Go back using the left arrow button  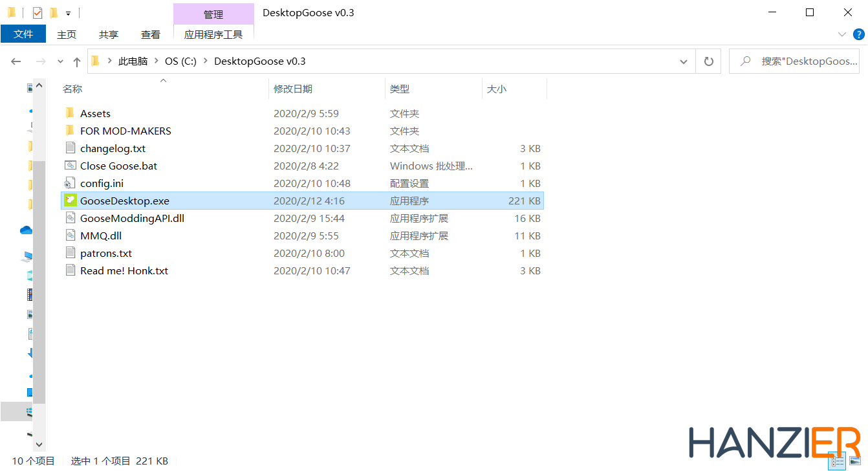(16, 61)
